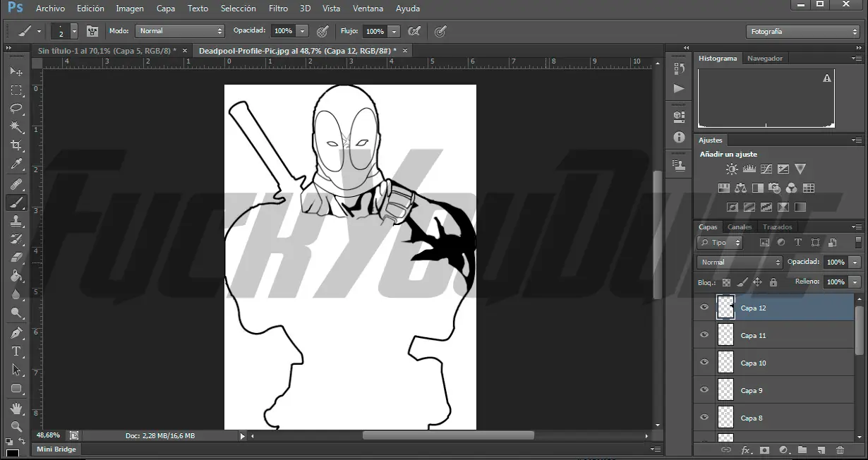This screenshot has width=868, height=460.
Task: Open the Mini Bridge panel
Action: (56, 449)
